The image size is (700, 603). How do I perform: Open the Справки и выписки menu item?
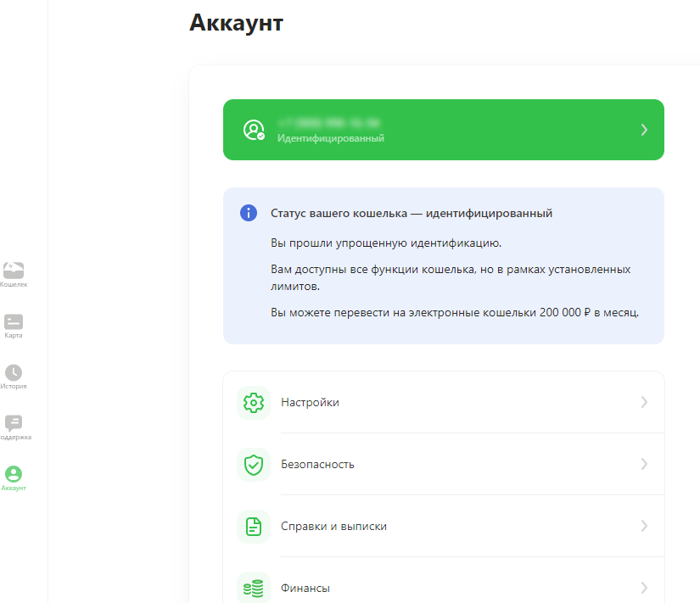444,527
